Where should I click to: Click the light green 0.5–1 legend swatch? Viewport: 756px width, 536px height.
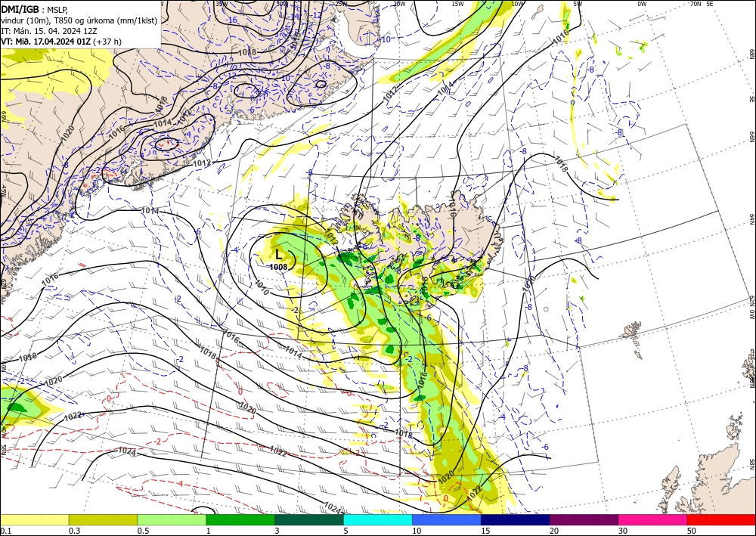click(x=172, y=519)
